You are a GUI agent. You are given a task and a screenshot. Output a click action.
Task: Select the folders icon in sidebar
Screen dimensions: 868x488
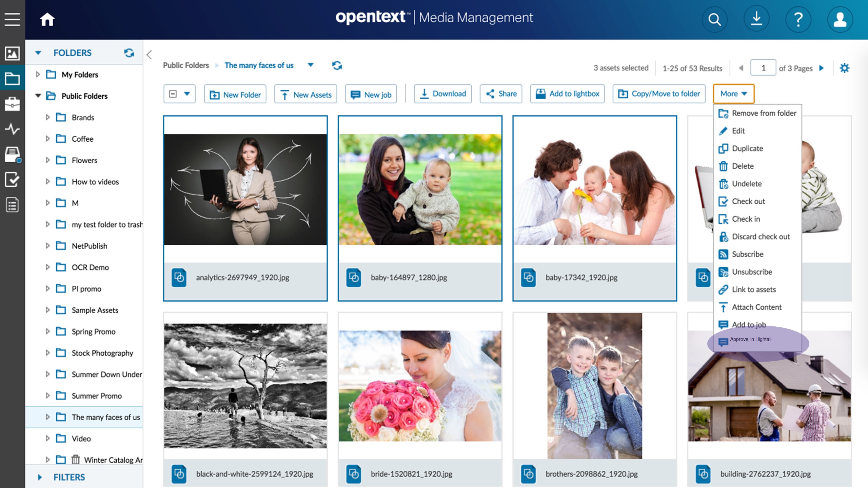click(12, 79)
